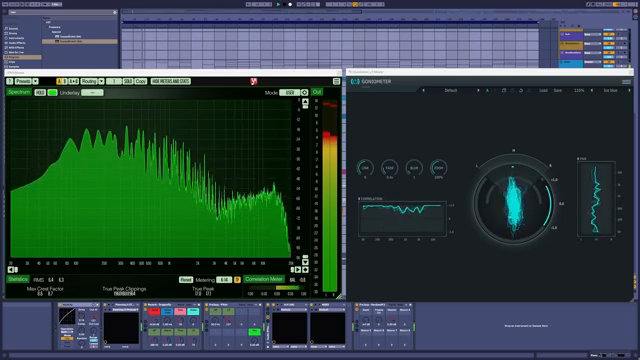Open the Default preset name in Goniometer
The width and height of the screenshot is (640, 360).
point(451,90)
